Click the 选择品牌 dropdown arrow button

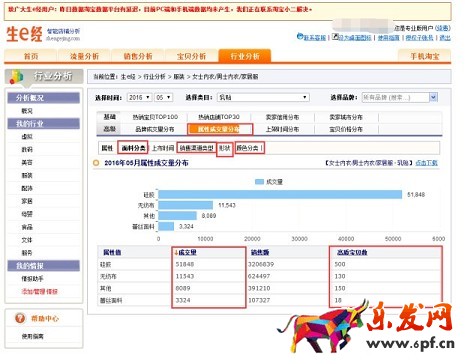[433, 97]
